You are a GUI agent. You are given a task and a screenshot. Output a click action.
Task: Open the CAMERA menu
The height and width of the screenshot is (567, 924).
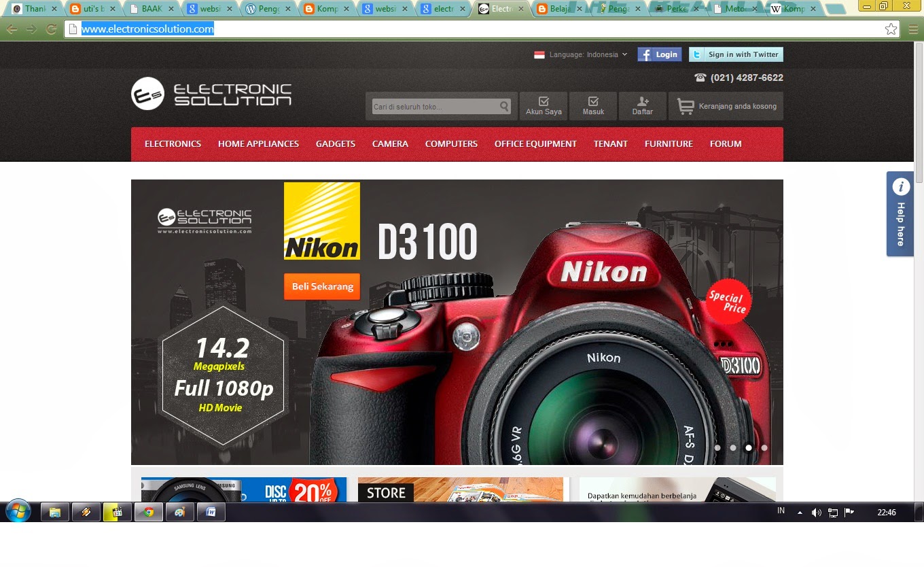390,143
